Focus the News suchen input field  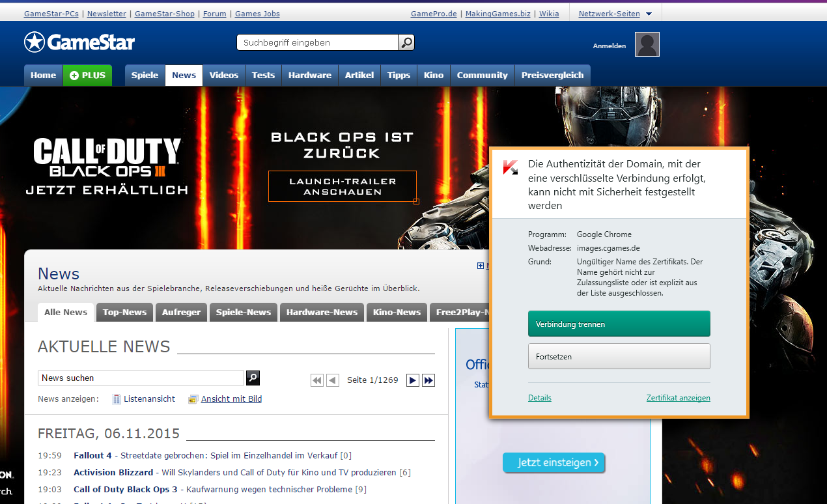coord(141,378)
